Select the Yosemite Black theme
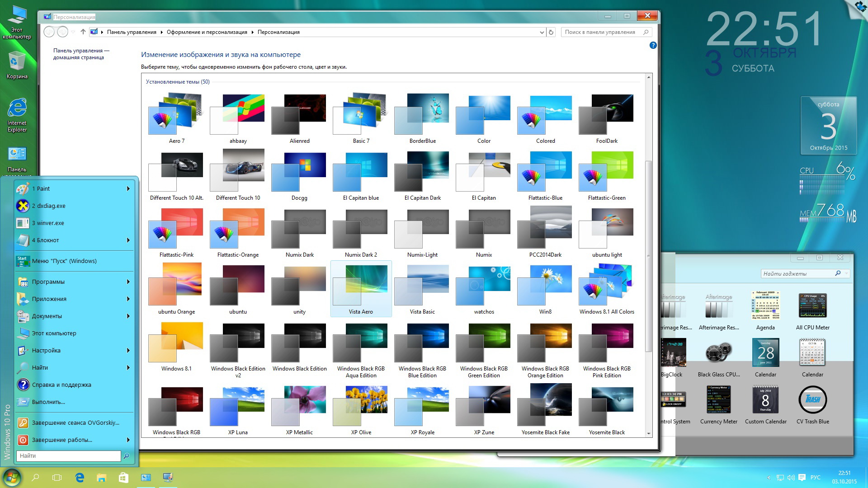 607,407
